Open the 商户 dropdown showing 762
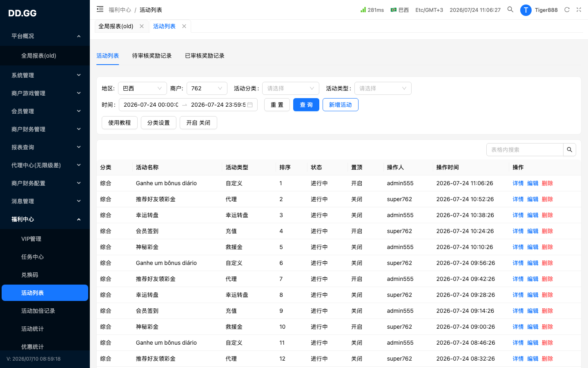588x368 pixels. (x=207, y=88)
